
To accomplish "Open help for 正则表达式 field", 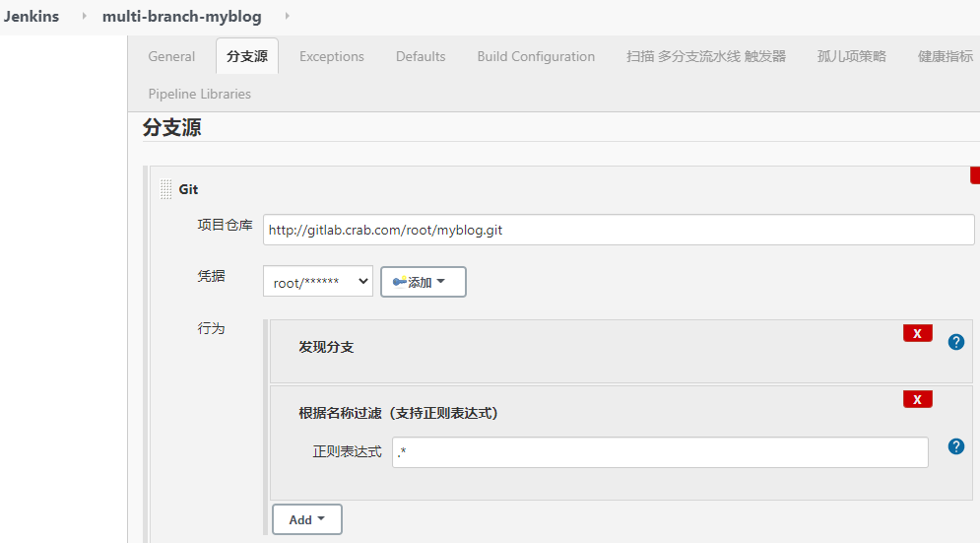I will [955, 446].
